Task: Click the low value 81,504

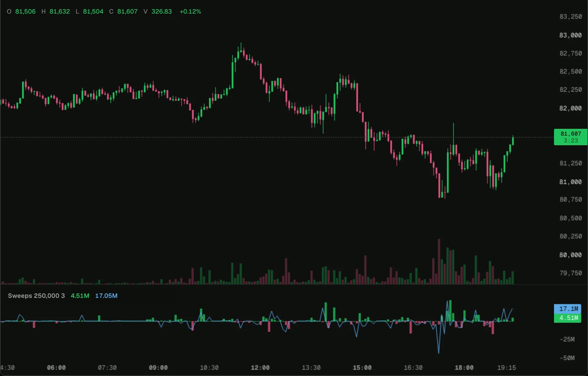Action: [x=93, y=12]
